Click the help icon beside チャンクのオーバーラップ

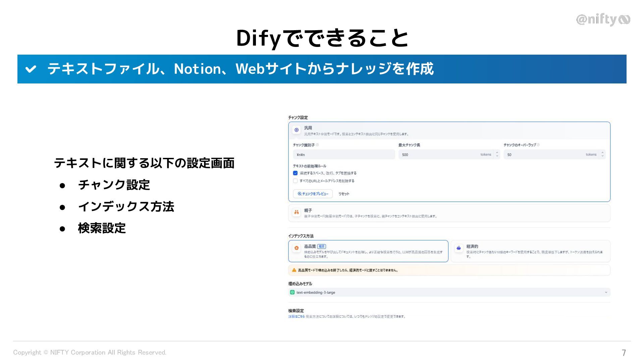pos(538,145)
